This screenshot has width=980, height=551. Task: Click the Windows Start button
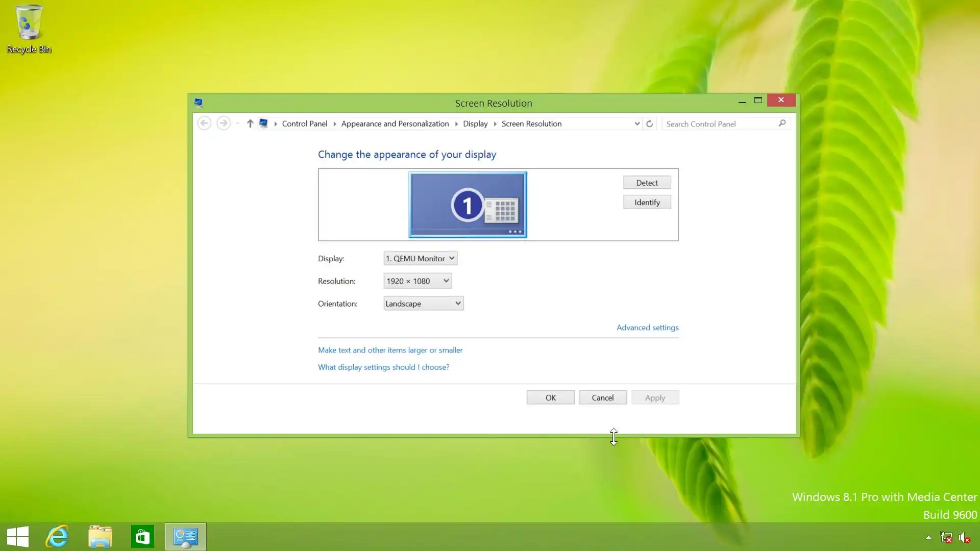tap(18, 537)
